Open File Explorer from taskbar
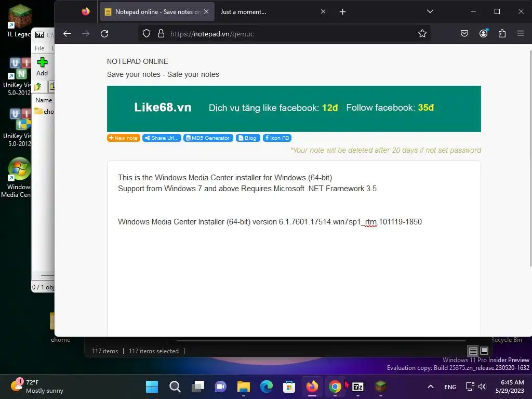Viewport: 532px width, 399px height. click(244, 387)
